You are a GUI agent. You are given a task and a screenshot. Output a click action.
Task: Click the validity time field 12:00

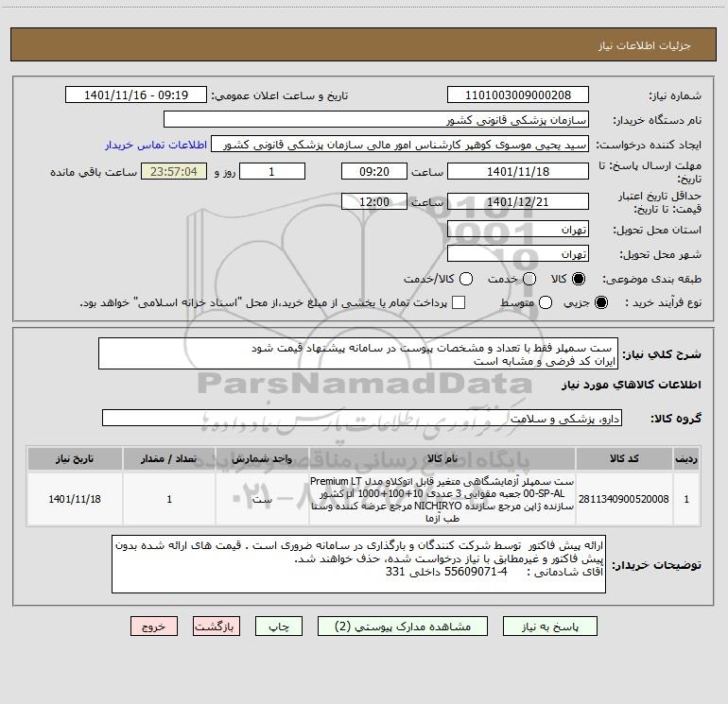(x=374, y=201)
